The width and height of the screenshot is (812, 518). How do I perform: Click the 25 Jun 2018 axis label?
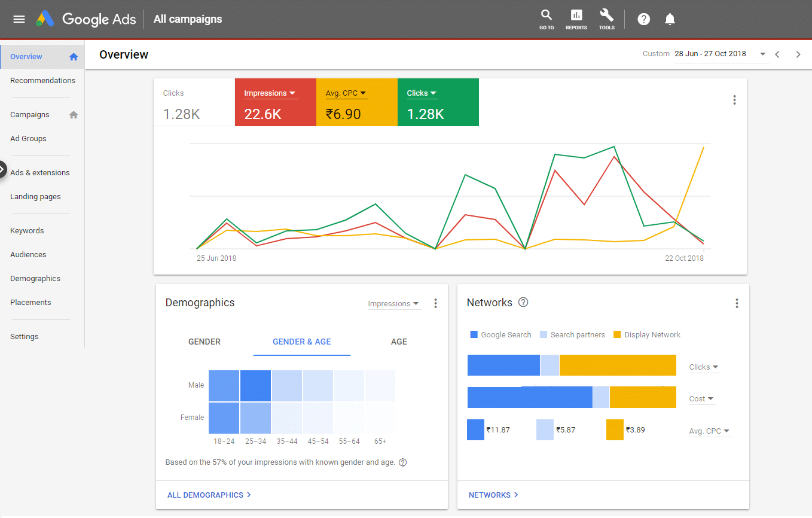pos(216,258)
